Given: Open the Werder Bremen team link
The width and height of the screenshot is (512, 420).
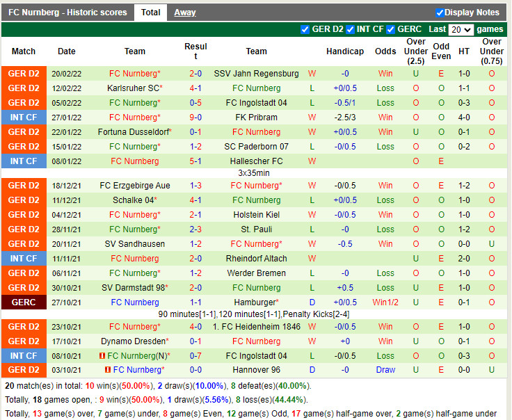Looking at the screenshot, I should (256, 273).
